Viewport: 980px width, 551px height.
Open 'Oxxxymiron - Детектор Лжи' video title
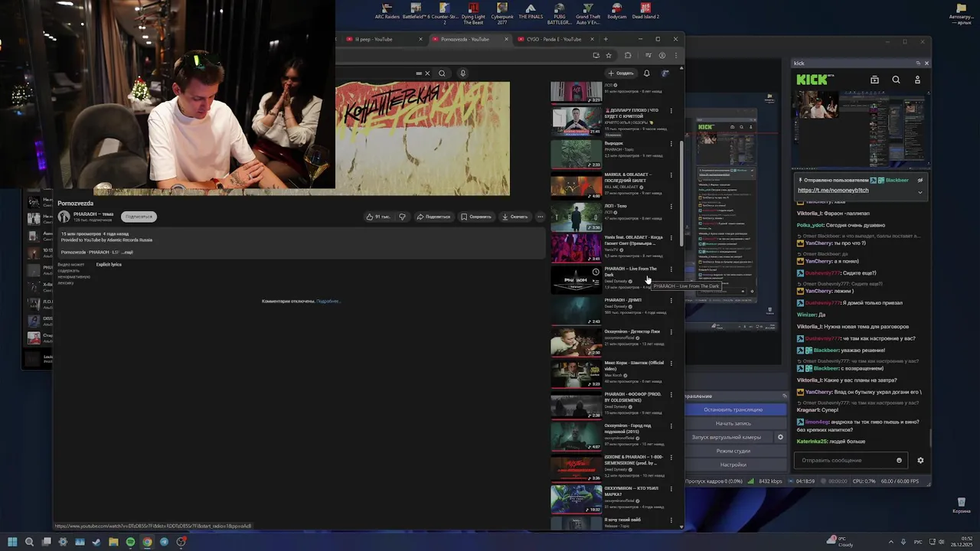632,331
